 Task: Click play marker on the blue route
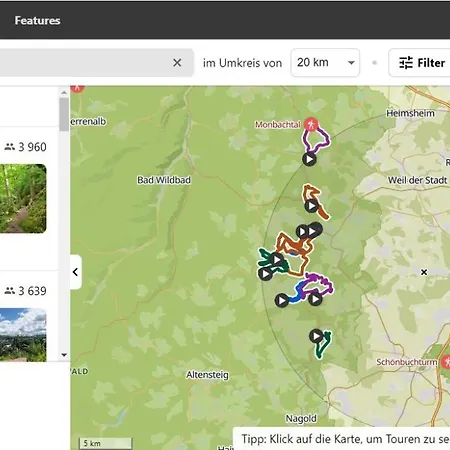[x=282, y=301]
